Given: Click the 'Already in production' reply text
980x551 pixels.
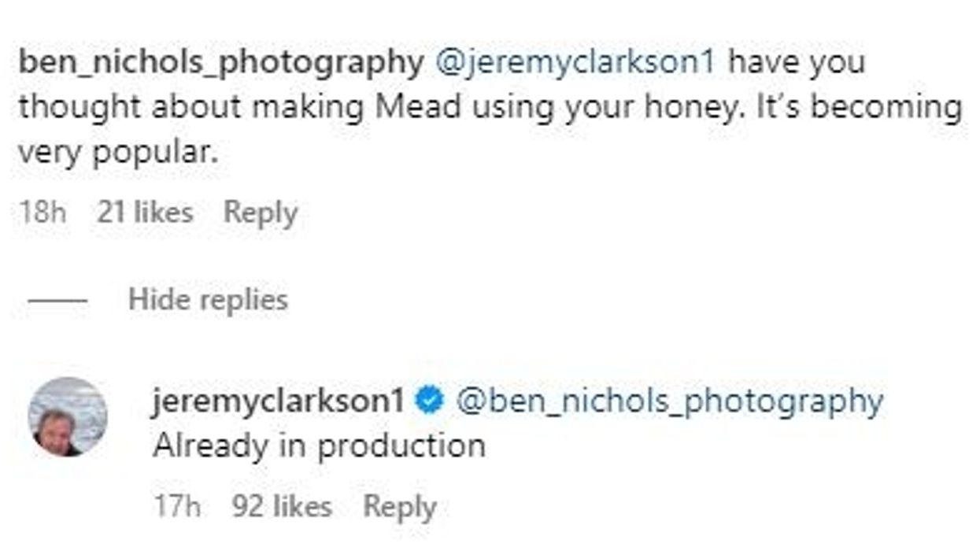Looking at the screenshot, I should click(x=319, y=446).
